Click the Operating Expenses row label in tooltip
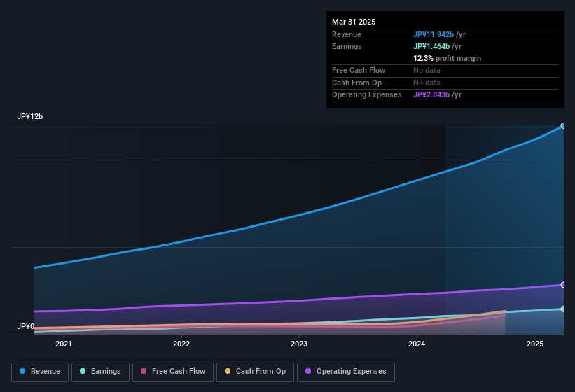 367,94
